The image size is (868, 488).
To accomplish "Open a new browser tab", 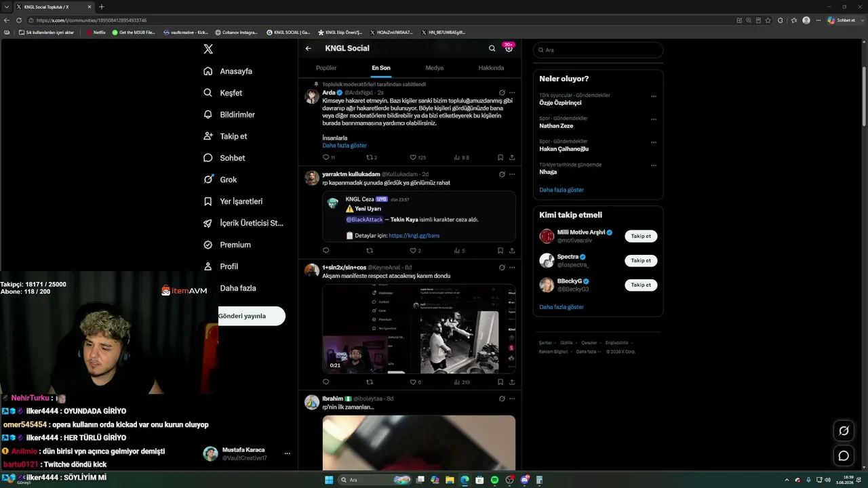I will pyautogui.click(x=102, y=7).
